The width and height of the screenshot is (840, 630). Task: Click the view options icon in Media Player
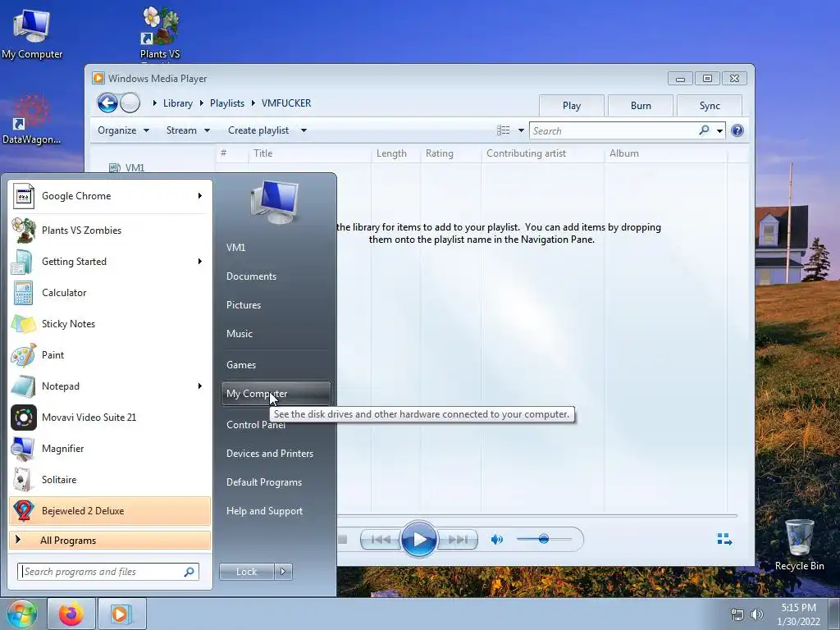[x=503, y=130]
